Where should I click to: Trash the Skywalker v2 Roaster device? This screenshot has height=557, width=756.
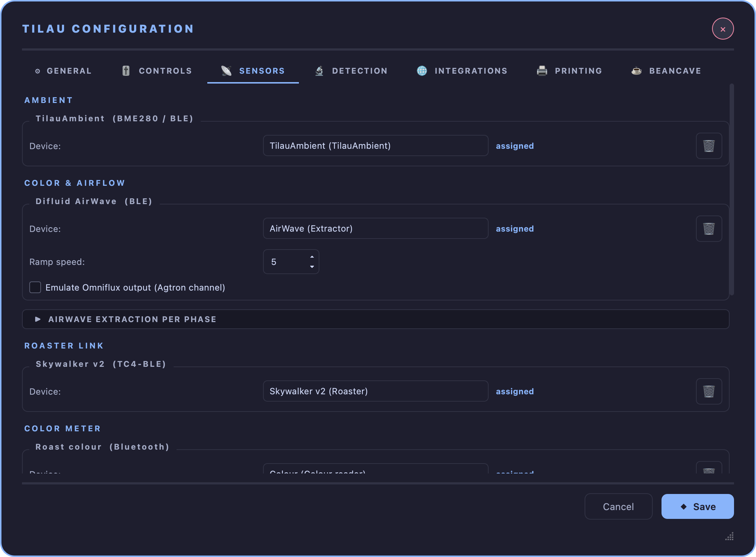(709, 391)
